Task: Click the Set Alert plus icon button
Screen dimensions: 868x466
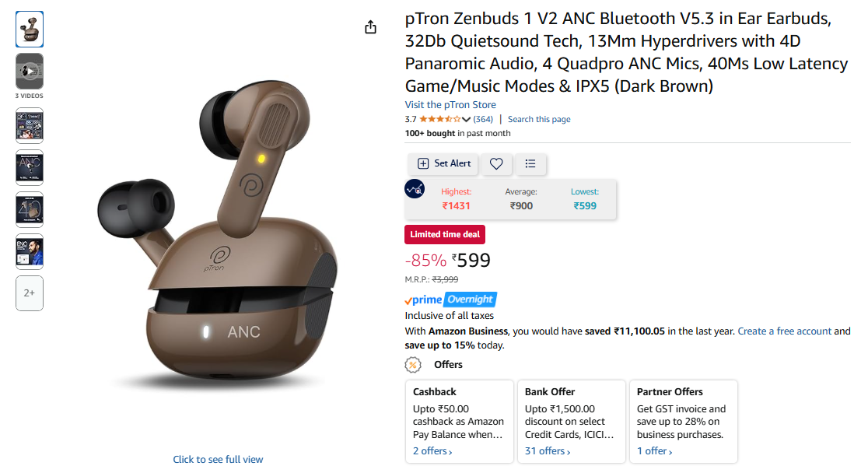Action: pyautogui.click(x=443, y=164)
